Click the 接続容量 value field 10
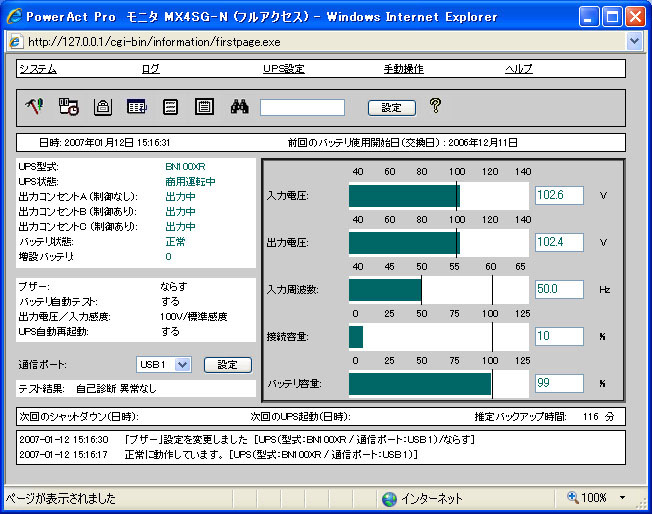 pos(559,336)
